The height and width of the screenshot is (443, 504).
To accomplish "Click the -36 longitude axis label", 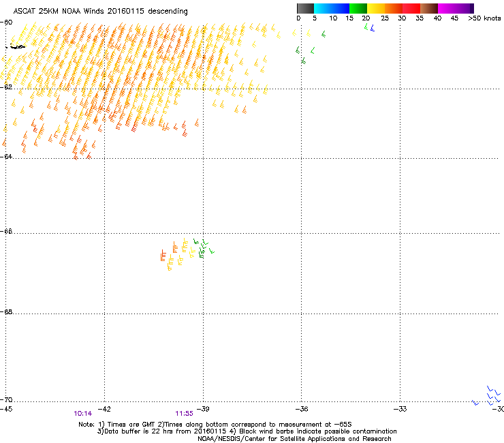I will (x=302, y=409).
